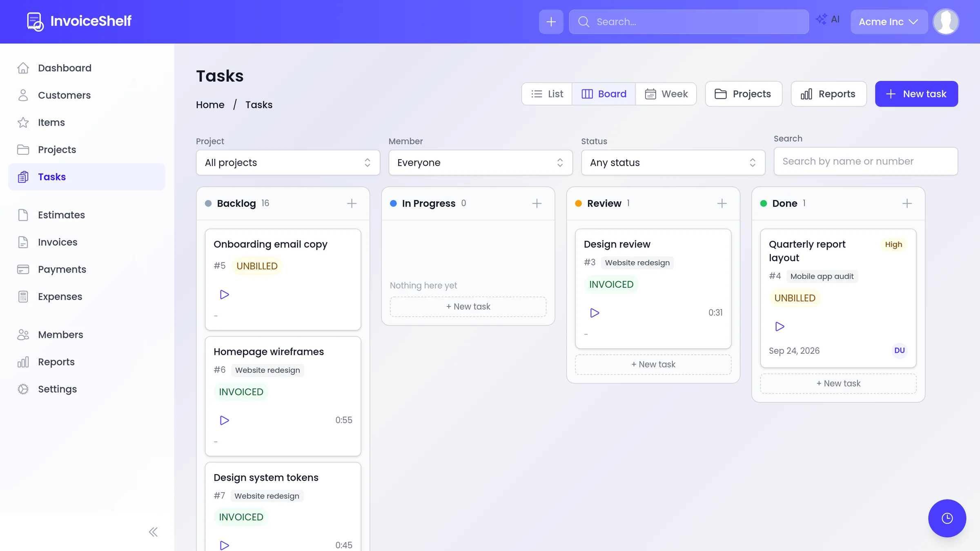Switch to Week view
Image resolution: width=980 pixels, height=551 pixels.
coord(666,94)
